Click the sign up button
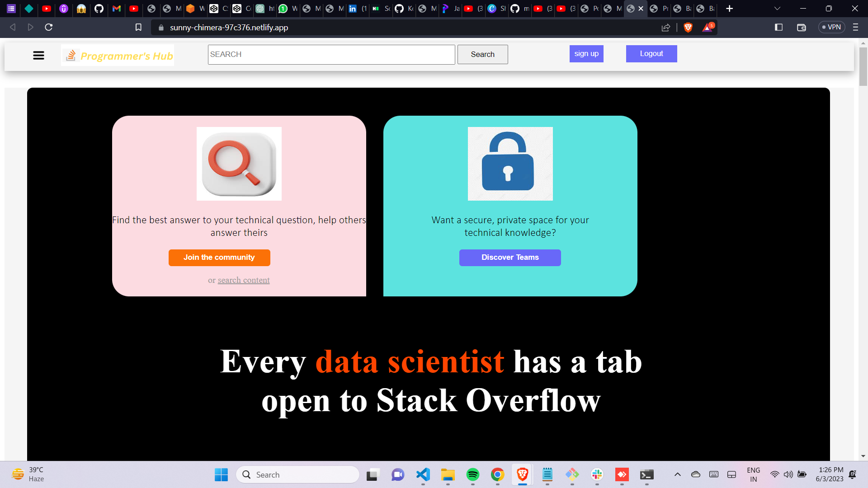 click(x=586, y=54)
